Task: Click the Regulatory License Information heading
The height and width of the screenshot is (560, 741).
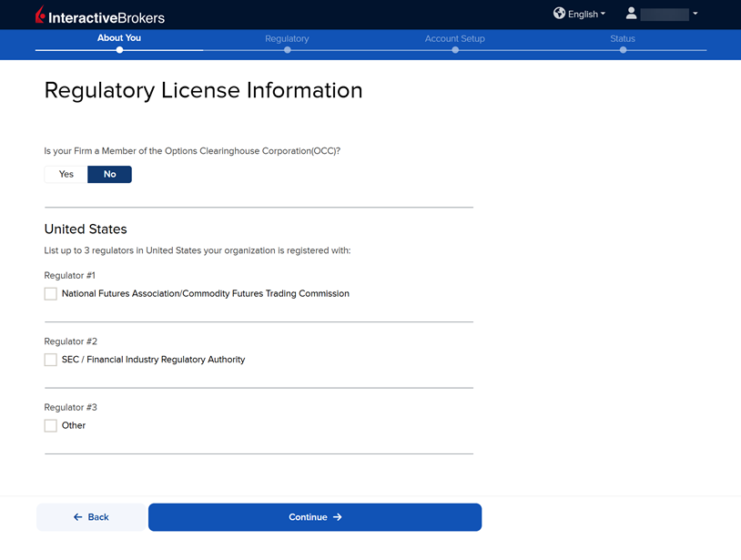Action: click(203, 91)
